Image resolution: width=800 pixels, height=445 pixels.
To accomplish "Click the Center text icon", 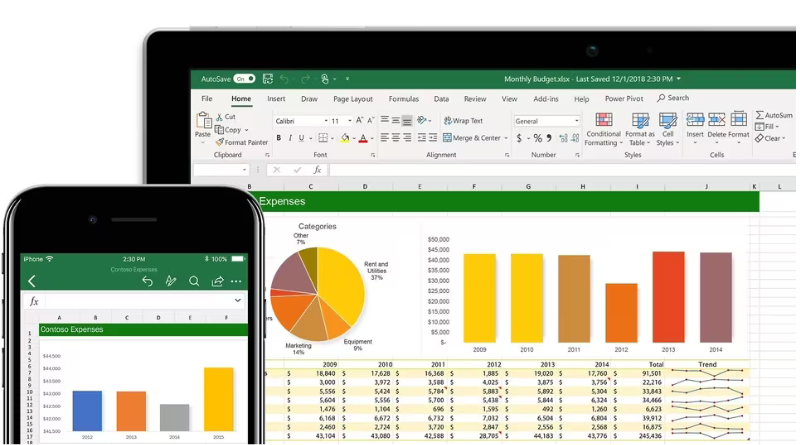I will 395,138.
